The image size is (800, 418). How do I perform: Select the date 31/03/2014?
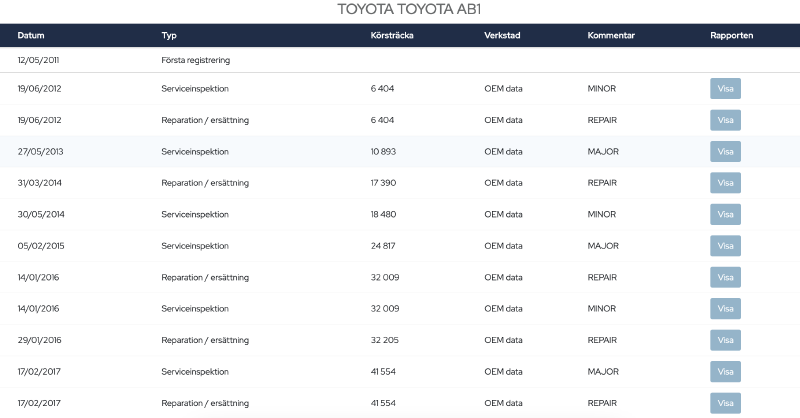pyautogui.click(x=39, y=183)
